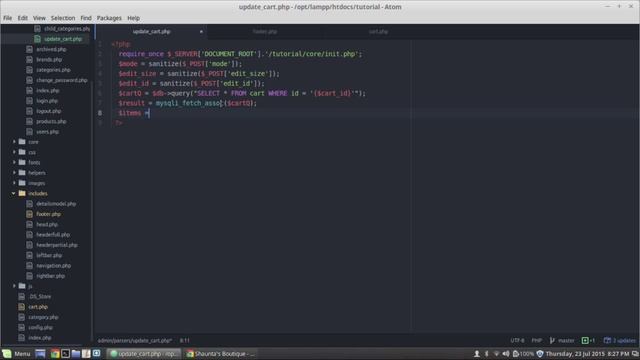
Task: Open the Selection menu
Action: point(63,18)
